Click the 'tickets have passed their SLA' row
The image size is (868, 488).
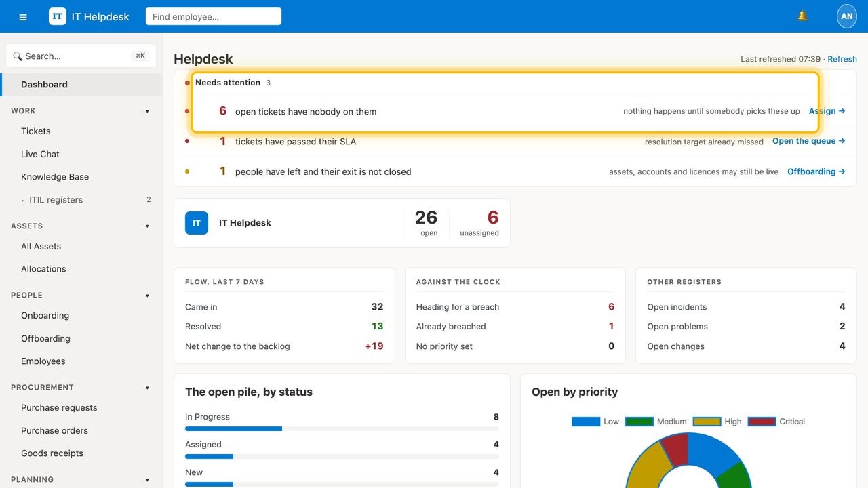[x=515, y=141]
